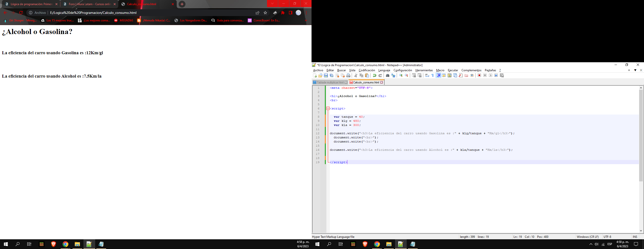
Task: Expand the bookmarks bar overflow chevron
Action: click(x=306, y=20)
